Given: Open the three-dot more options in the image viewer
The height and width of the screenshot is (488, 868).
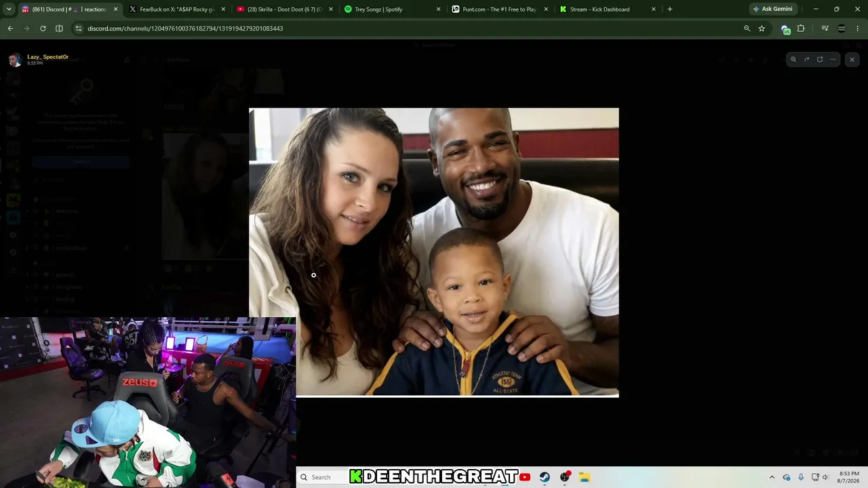Looking at the screenshot, I should pos(833,60).
